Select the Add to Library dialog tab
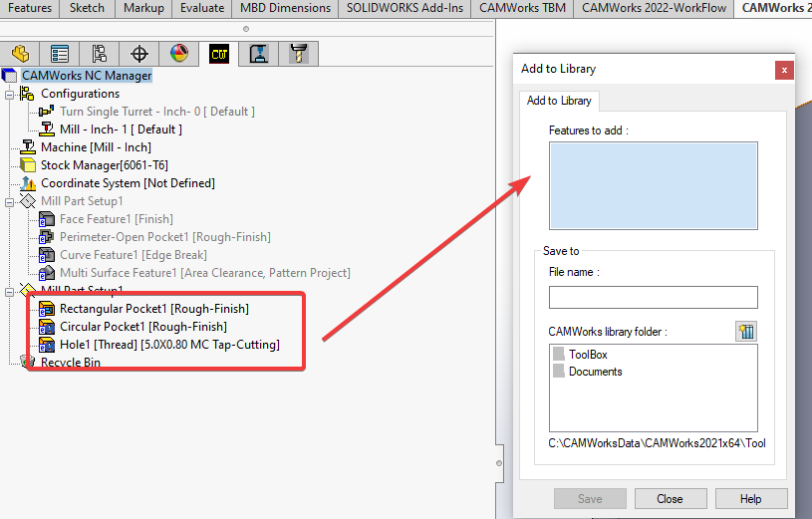This screenshot has width=812, height=519. click(559, 101)
